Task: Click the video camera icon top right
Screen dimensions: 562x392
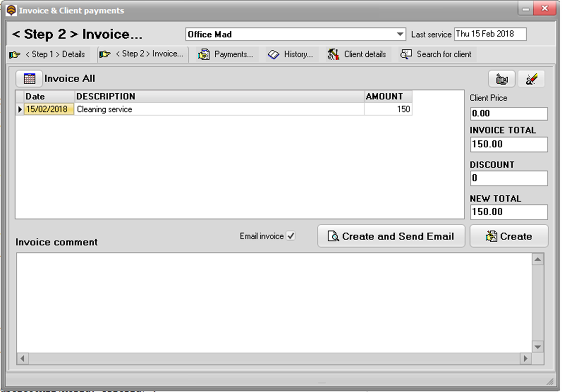Action: 502,79
